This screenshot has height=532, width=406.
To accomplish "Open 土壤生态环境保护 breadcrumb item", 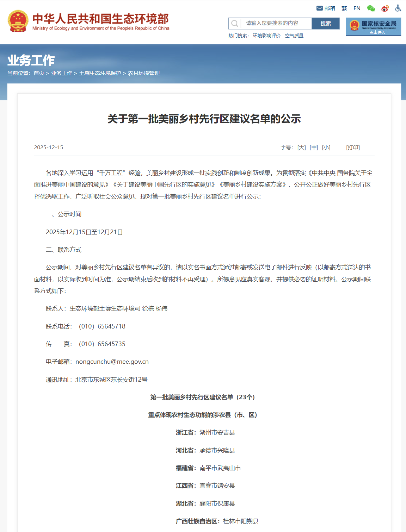I will point(100,73).
